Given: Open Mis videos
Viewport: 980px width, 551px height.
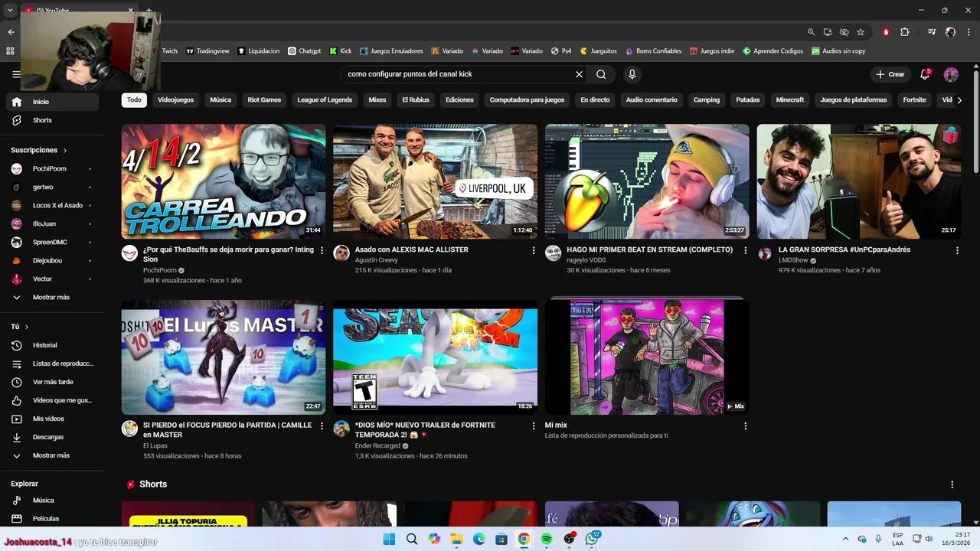Looking at the screenshot, I should [x=52, y=419].
